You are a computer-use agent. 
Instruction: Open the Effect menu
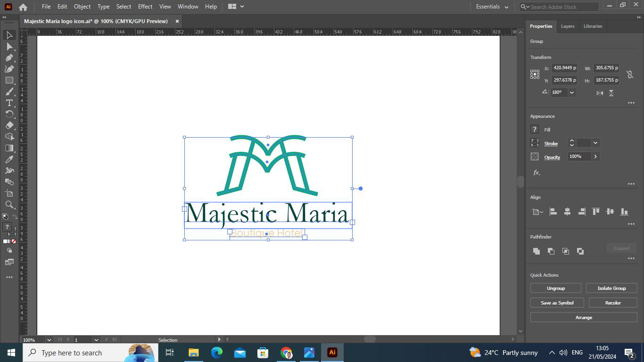(145, 7)
